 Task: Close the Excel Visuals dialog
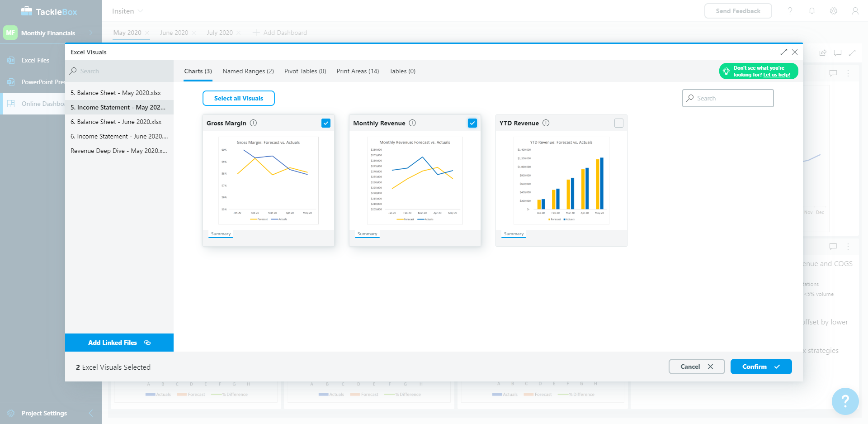(x=795, y=52)
